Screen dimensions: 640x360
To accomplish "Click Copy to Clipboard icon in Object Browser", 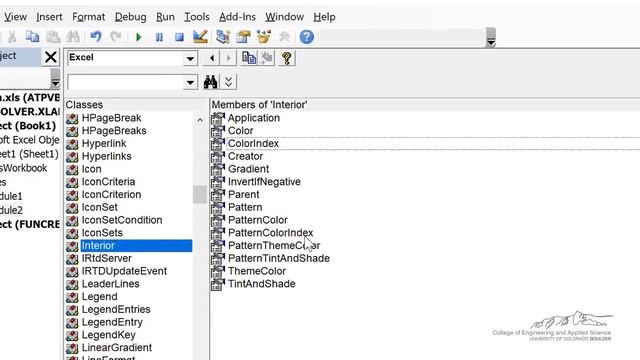I will [249, 58].
